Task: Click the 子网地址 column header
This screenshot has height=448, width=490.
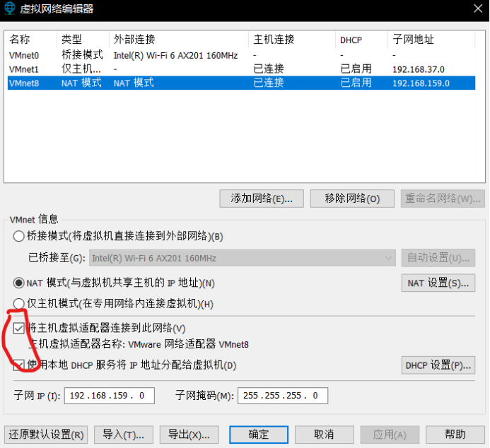Action: (431, 40)
